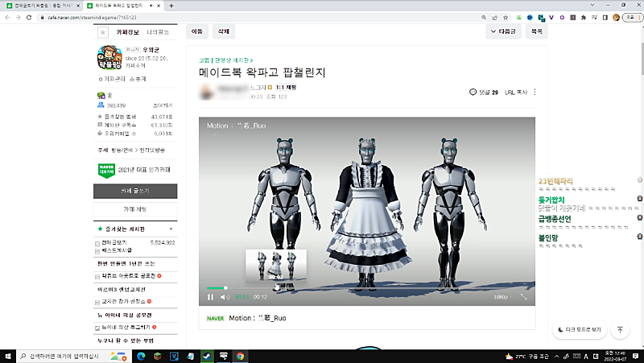Open the Chrome profile avatar

[616, 17]
